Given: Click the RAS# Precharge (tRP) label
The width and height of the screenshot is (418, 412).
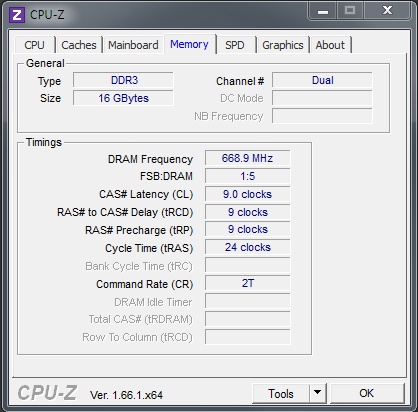Looking at the screenshot, I should (x=139, y=230).
